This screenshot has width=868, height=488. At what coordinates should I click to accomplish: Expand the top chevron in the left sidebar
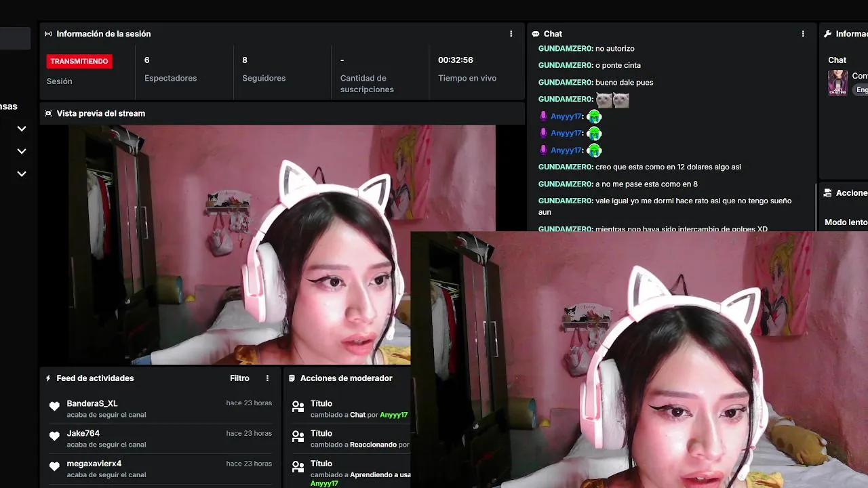click(22, 129)
